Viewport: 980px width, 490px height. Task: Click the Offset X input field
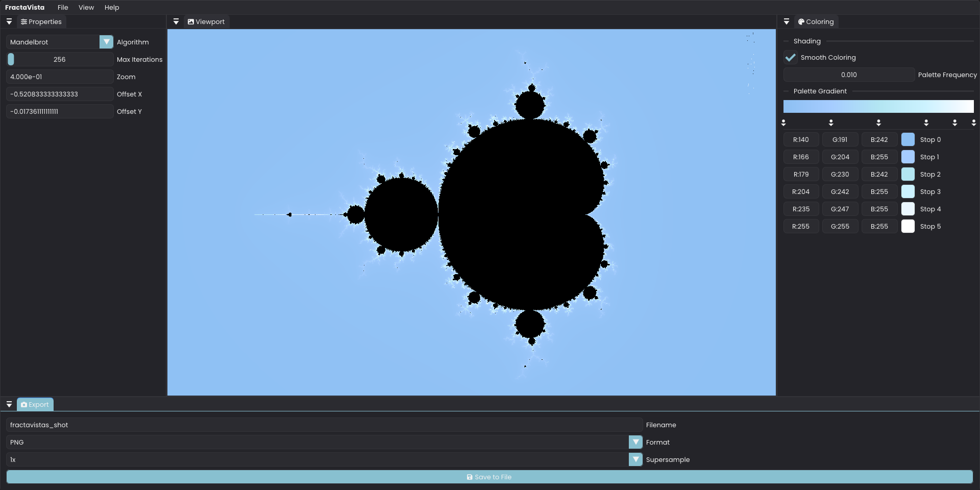[60, 94]
